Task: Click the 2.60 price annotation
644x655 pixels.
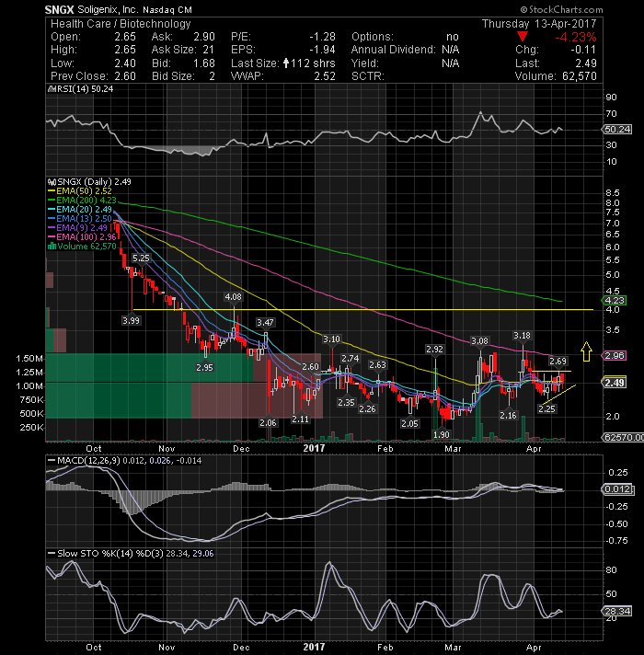Action: (310, 366)
